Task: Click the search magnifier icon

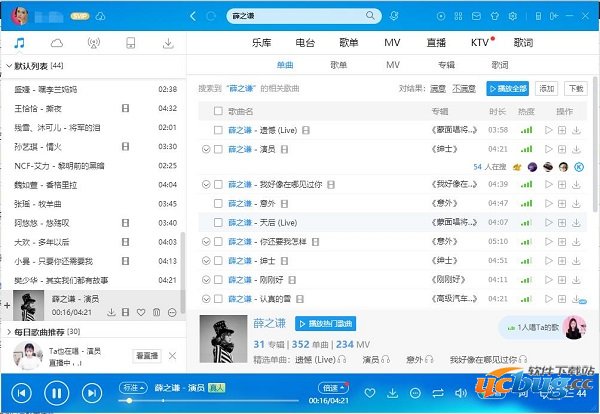Action: (370, 16)
